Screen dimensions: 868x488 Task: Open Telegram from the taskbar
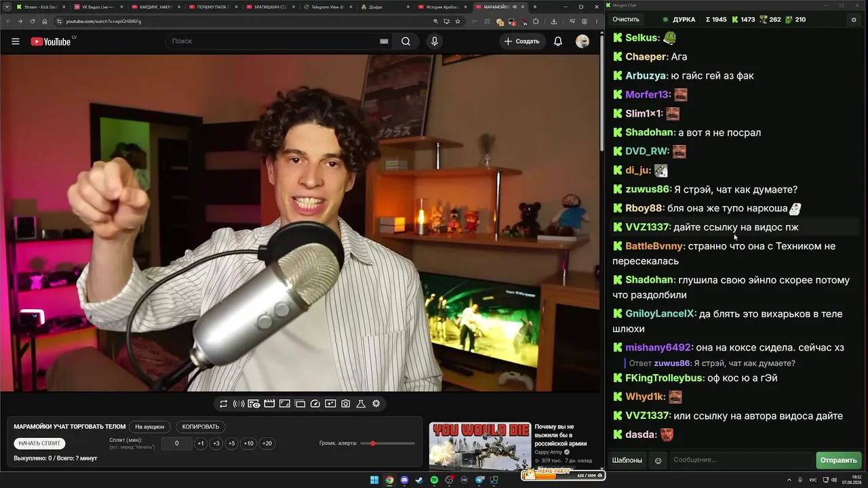(479, 480)
